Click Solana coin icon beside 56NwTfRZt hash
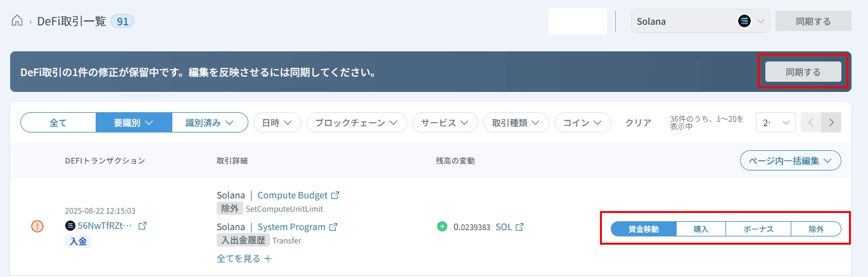This screenshot has width=868, height=277. [x=70, y=226]
